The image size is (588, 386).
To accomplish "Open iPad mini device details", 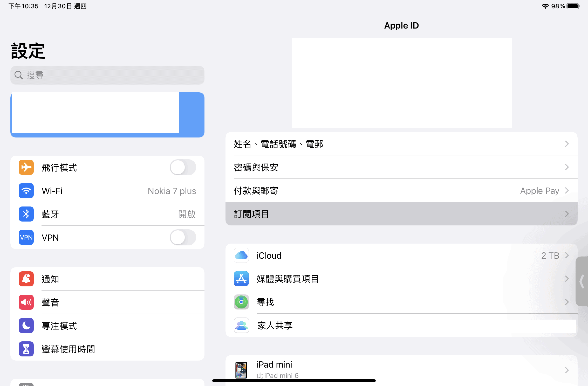I will (x=401, y=370).
